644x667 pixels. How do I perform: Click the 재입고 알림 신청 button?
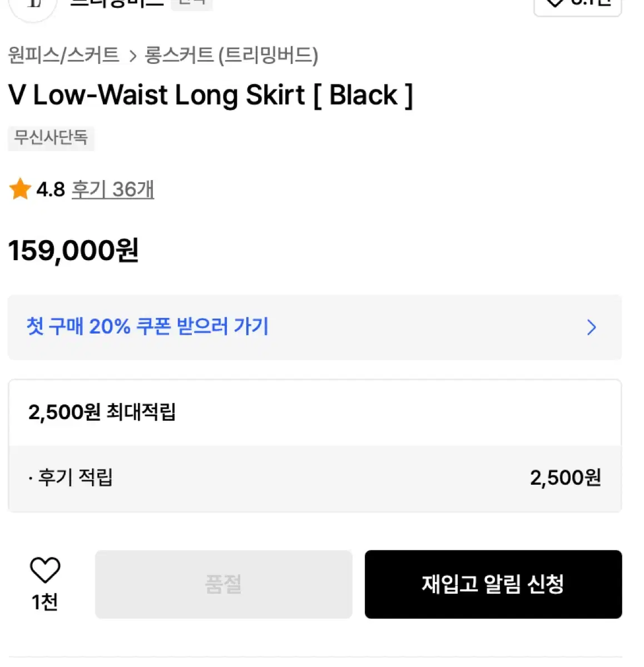coord(493,584)
